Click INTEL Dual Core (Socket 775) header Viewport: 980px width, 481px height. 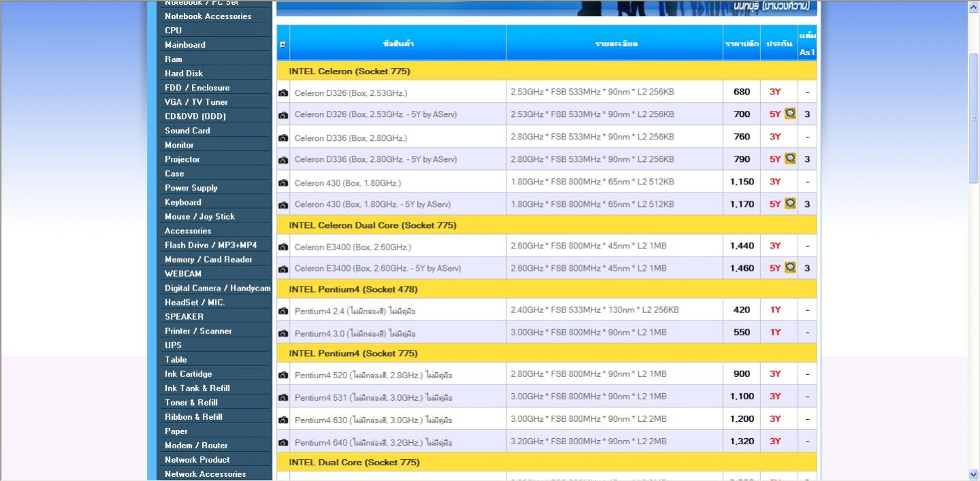pyautogui.click(x=354, y=462)
